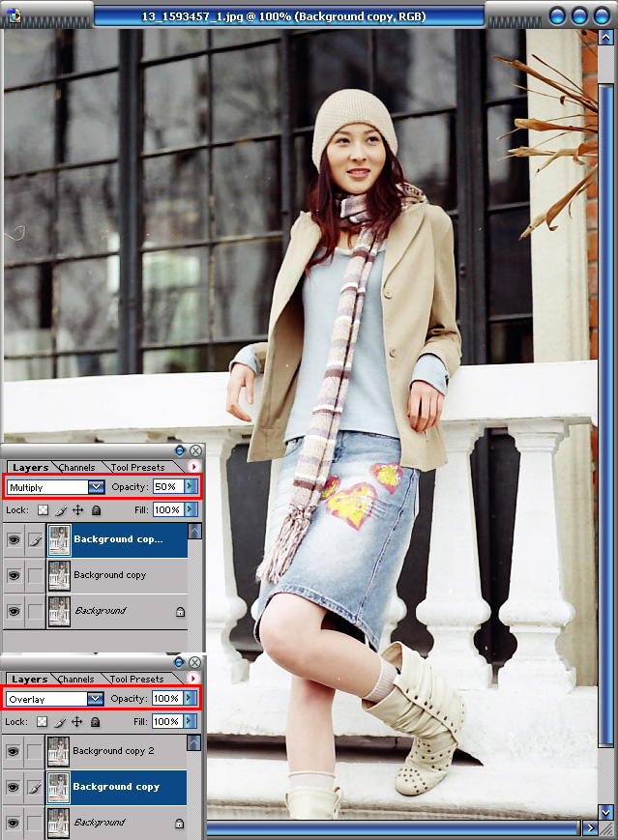This screenshot has width=618, height=840.
Task: Collapse the Overlay layers panel with its round button
Action: pyautogui.click(x=179, y=662)
